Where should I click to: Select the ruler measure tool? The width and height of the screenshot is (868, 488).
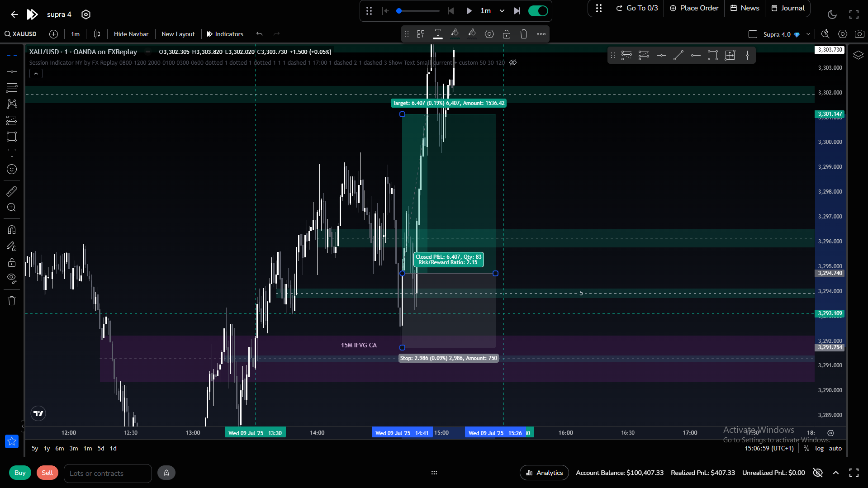(x=12, y=191)
